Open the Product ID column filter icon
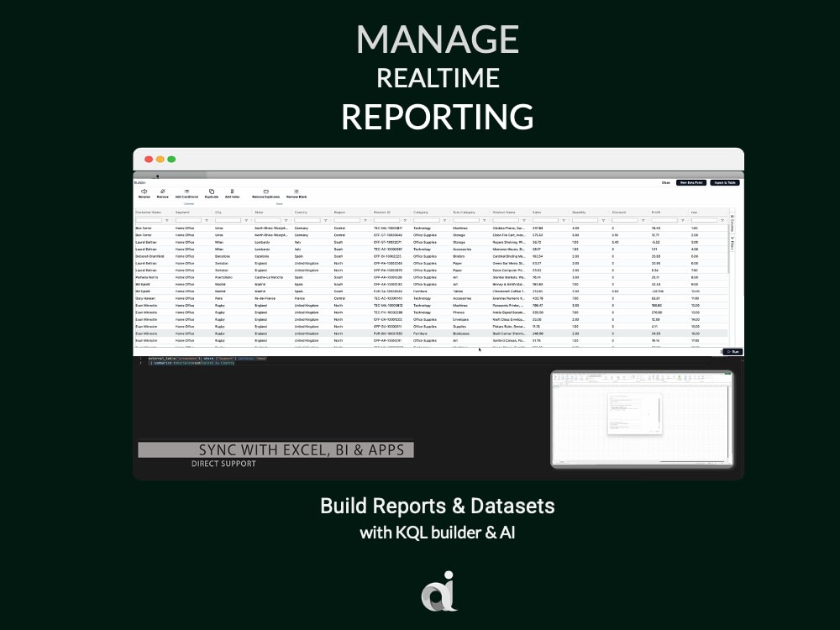Viewport: 840px width, 630px height. [x=405, y=221]
